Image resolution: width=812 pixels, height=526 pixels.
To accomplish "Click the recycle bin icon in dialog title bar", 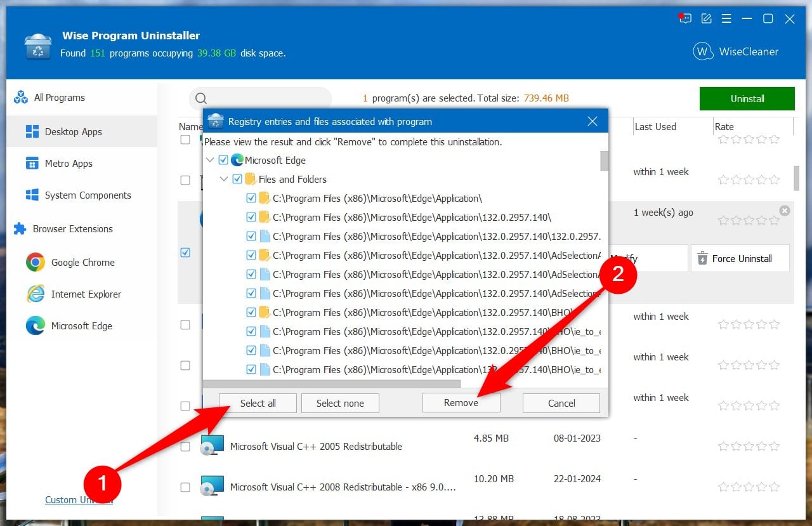I will tap(216, 121).
